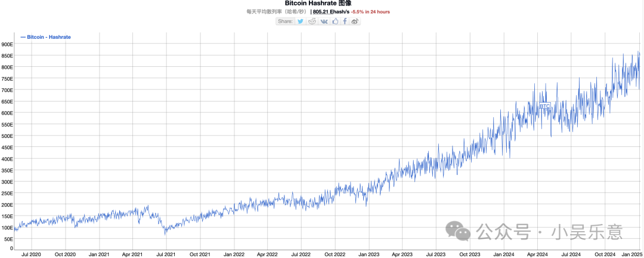Click the 600E y-axis label
Screen dimensions: 644x258
click(x=7, y=113)
